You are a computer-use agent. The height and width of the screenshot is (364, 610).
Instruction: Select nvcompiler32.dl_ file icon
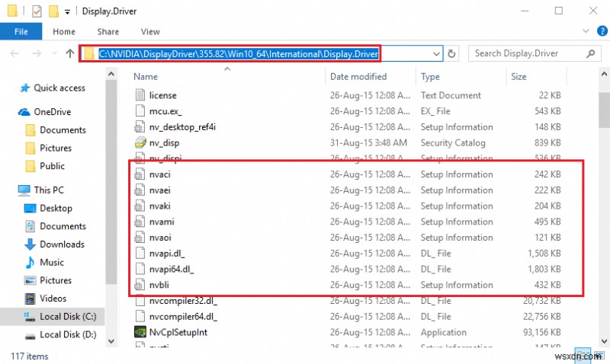[140, 301]
